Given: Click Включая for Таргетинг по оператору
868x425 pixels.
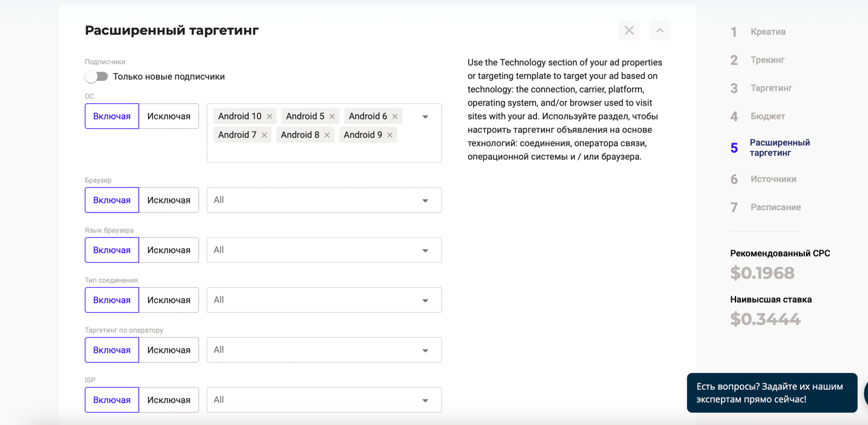Looking at the screenshot, I should 112,350.
